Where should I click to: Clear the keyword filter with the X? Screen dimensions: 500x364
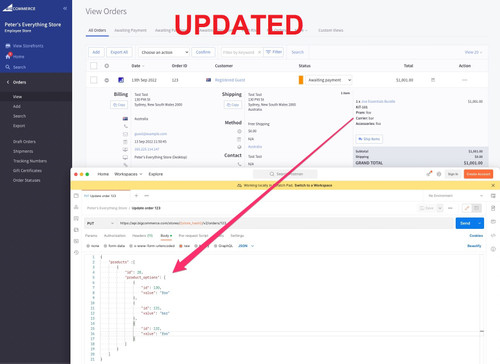click(x=259, y=52)
